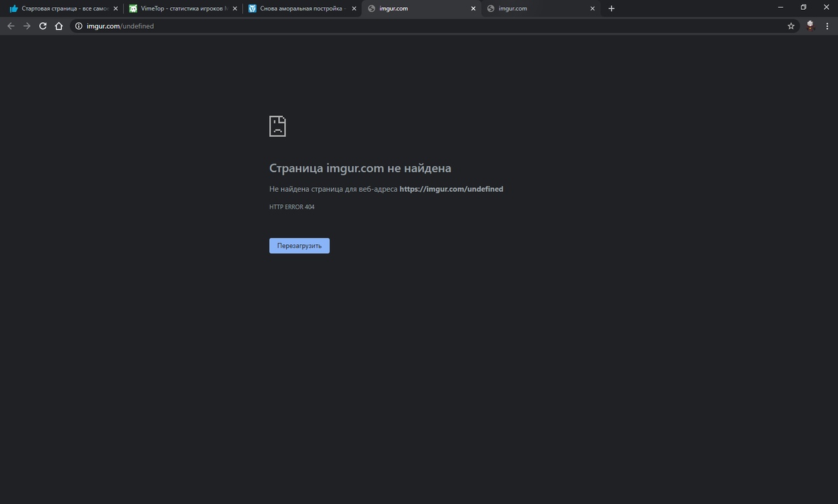View site information icon in address bar

pyautogui.click(x=79, y=26)
